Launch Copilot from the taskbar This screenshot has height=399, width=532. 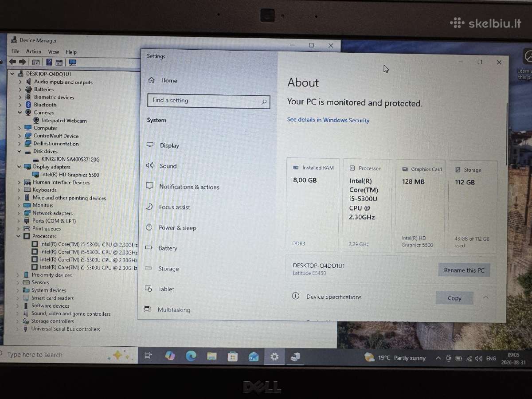[170, 356]
